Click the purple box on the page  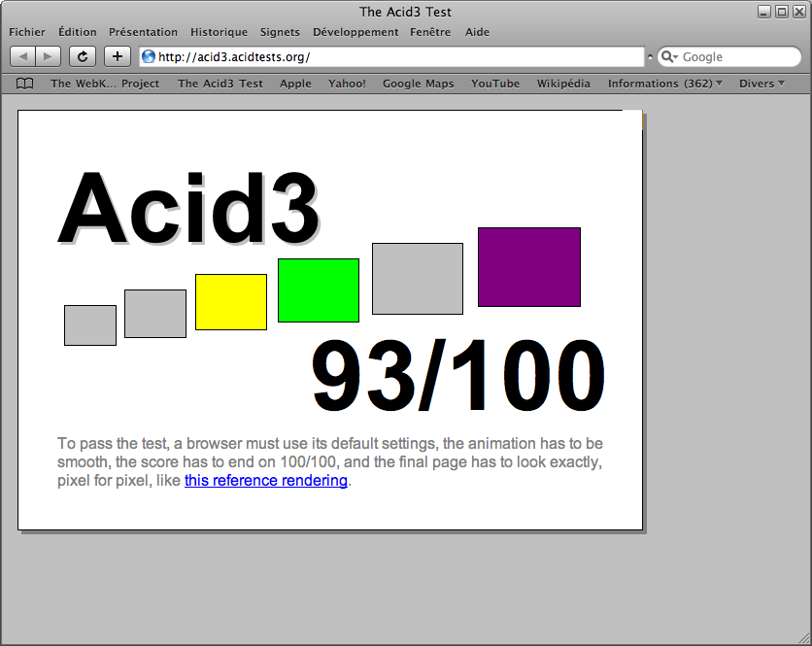point(528,267)
